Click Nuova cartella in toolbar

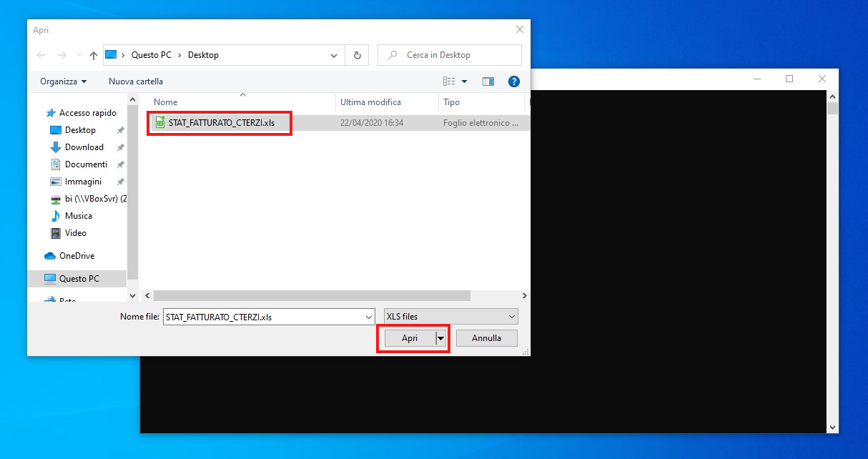136,82
